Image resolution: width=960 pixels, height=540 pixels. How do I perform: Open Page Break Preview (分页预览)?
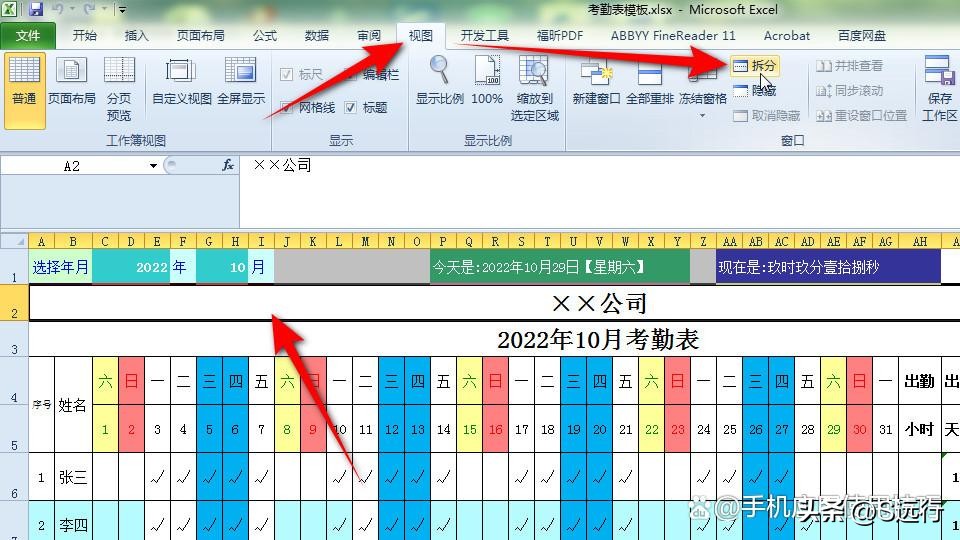pyautogui.click(x=119, y=89)
